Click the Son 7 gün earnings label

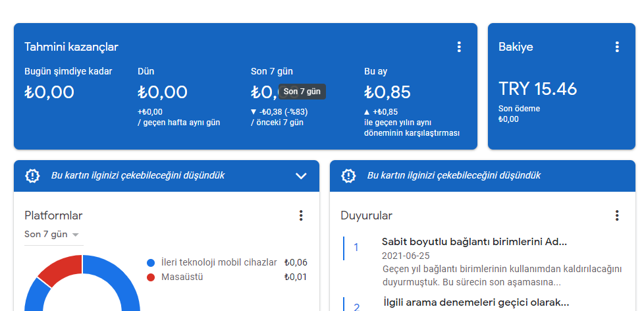[x=271, y=71]
